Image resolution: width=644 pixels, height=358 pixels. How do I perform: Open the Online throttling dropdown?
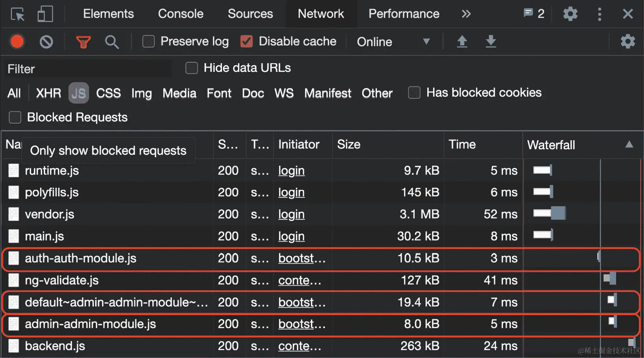point(393,42)
